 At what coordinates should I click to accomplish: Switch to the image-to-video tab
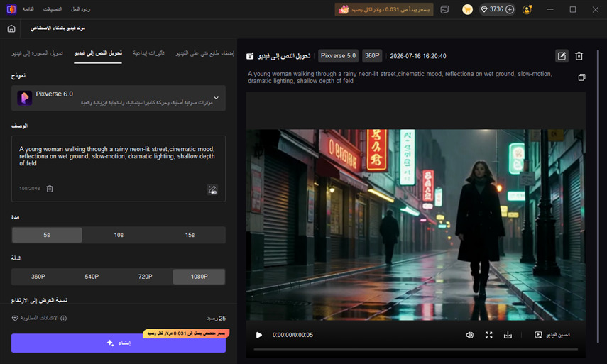37,53
